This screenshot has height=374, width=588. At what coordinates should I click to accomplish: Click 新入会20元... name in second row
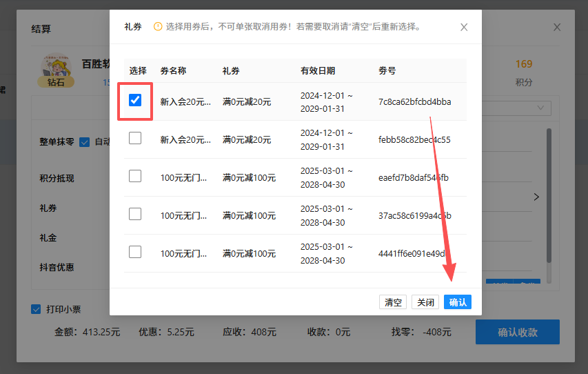(x=185, y=139)
